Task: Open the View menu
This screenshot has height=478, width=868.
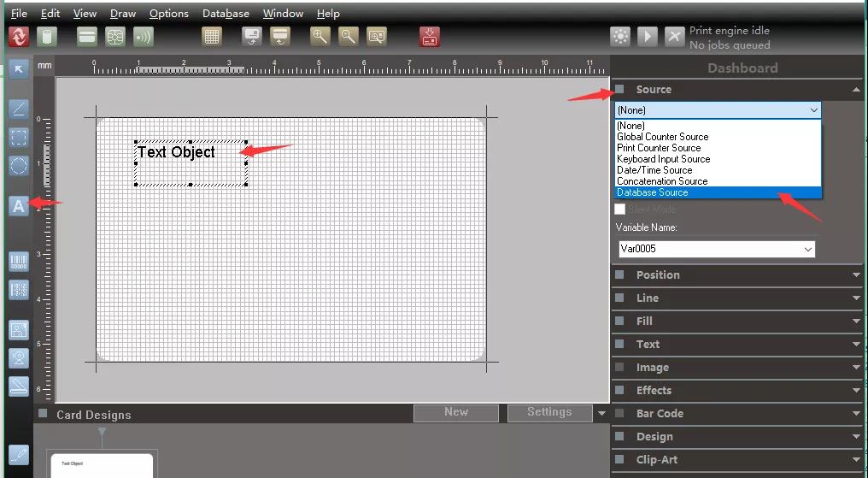Action: click(x=85, y=14)
